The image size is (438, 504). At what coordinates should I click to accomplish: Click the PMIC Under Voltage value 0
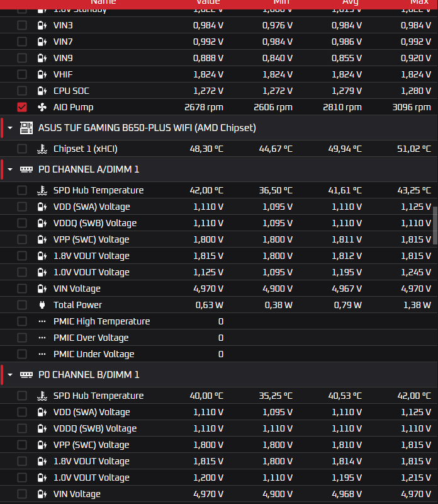[x=221, y=354]
